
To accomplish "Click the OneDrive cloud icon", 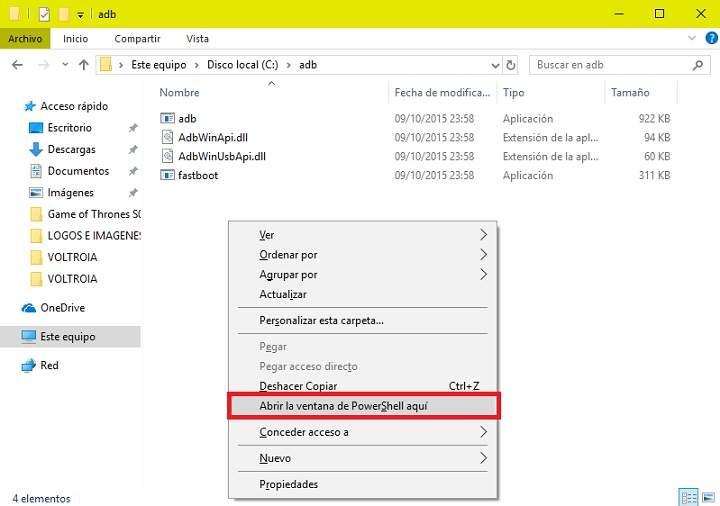I will (28, 308).
